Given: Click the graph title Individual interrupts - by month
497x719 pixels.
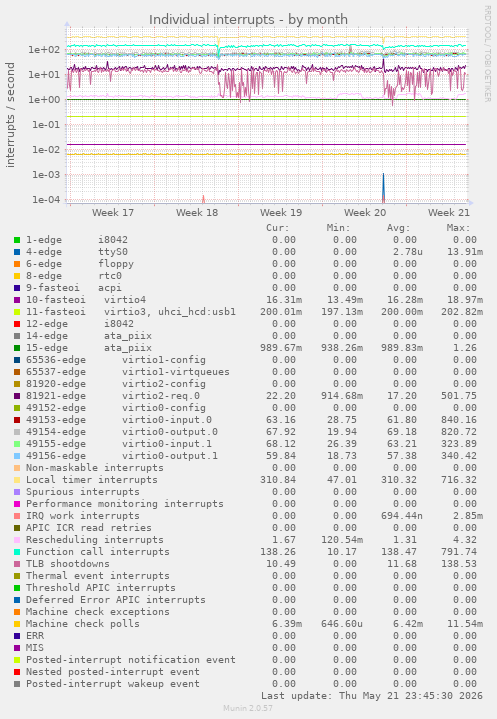Looking at the screenshot, I should coord(248,20).
